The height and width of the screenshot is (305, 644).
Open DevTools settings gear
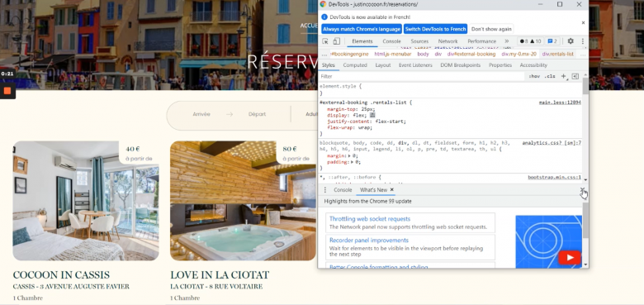(571, 41)
